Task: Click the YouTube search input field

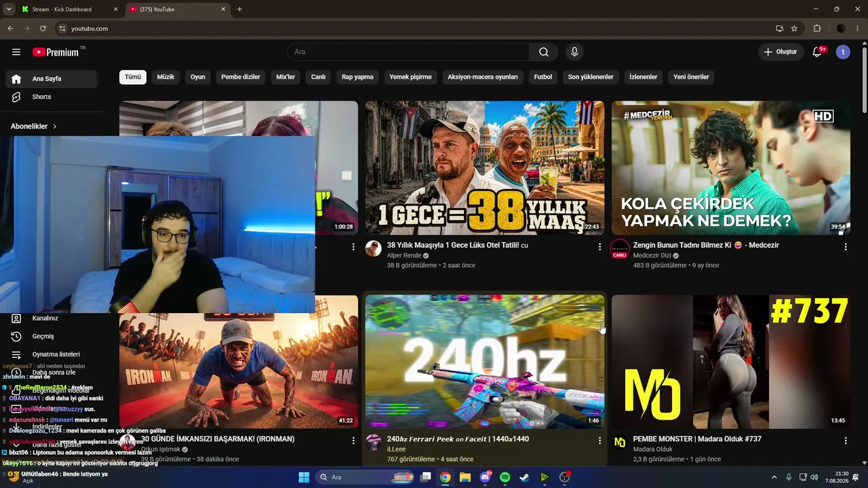Action: tap(409, 52)
